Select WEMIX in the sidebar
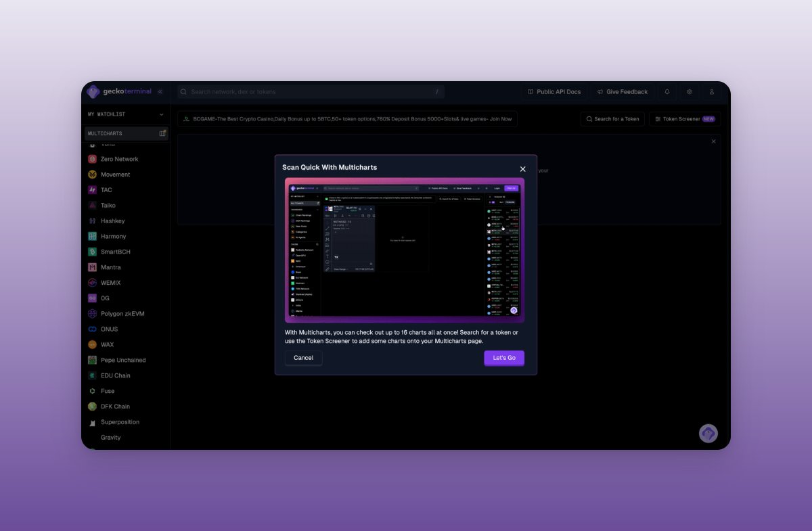This screenshot has height=531, width=812. click(111, 283)
